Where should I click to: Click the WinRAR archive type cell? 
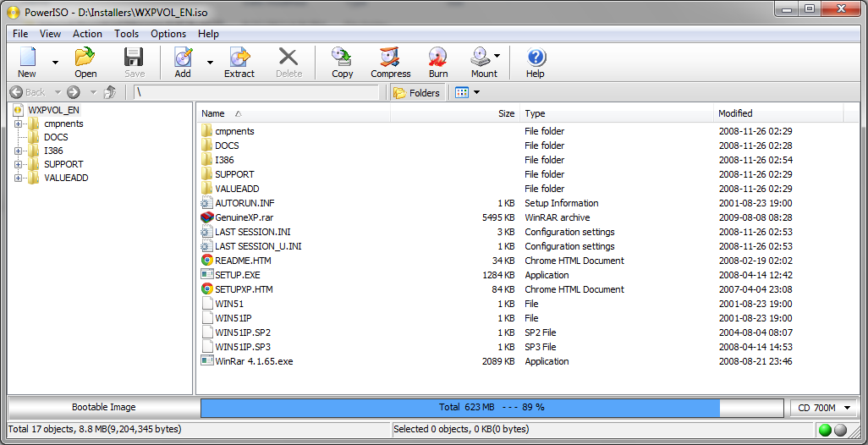pos(558,217)
